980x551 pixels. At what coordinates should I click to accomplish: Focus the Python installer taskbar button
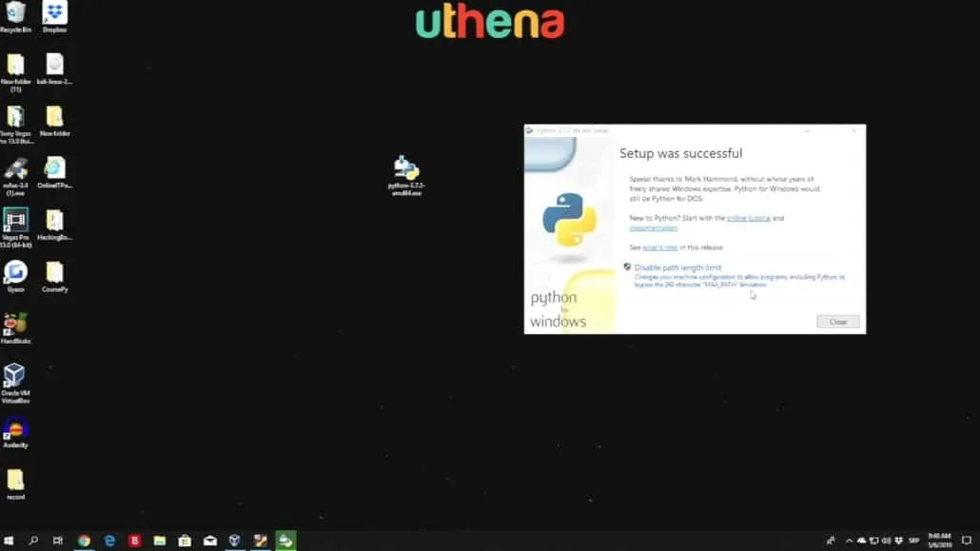tap(285, 541)
